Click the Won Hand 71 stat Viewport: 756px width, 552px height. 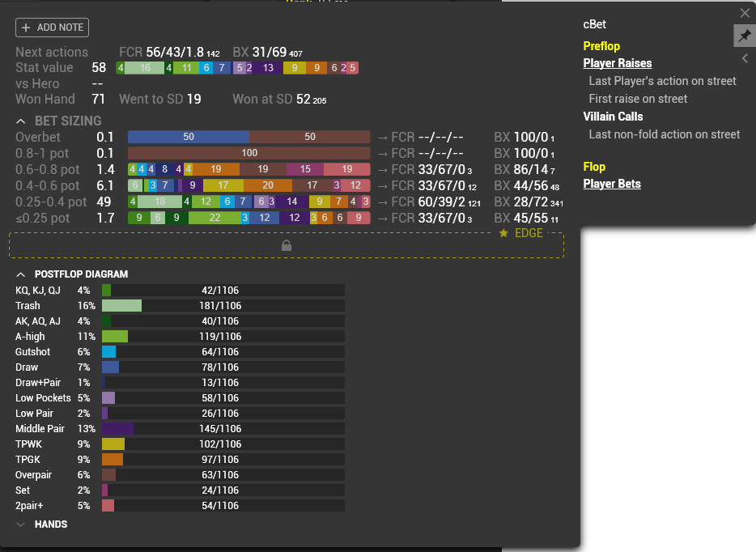60,100
